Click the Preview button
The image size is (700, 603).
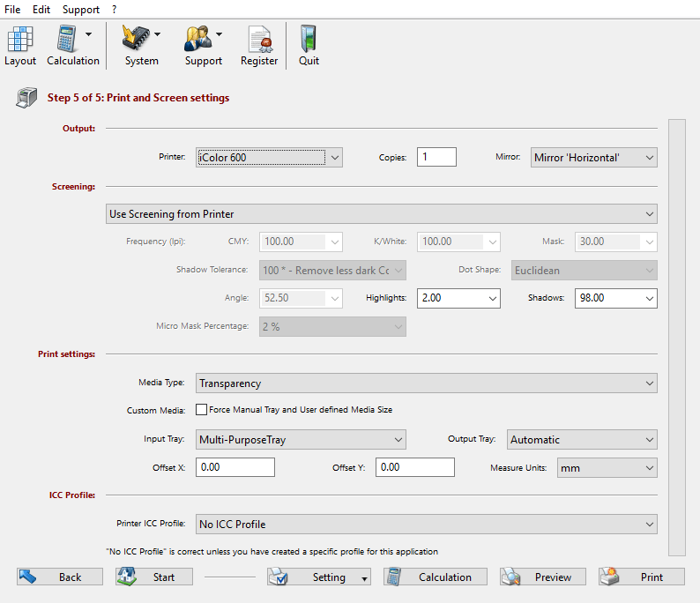(543, 577)
